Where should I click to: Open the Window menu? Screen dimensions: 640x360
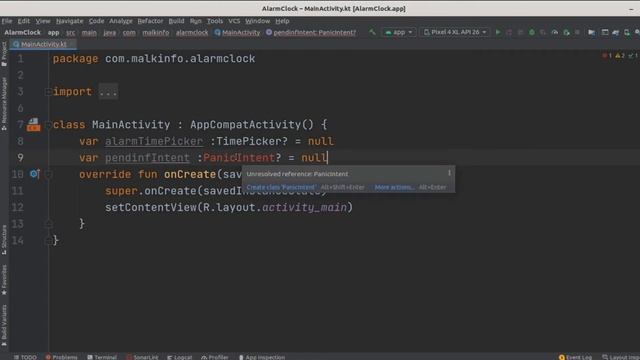click(x=258, y=21)
